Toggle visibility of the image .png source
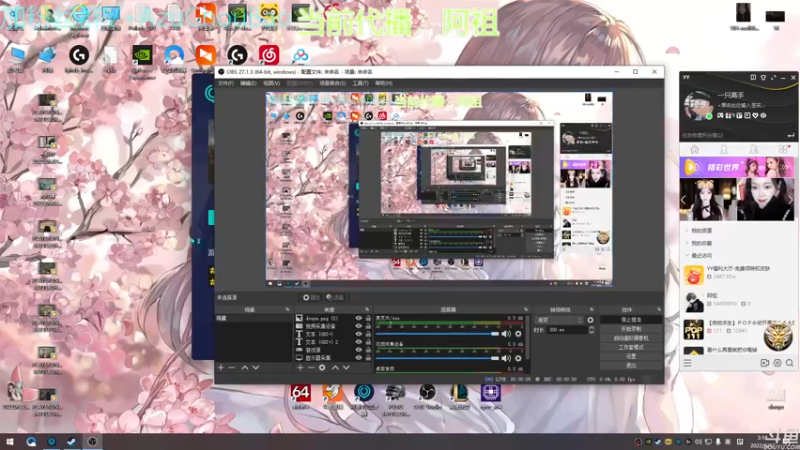 tap(359, 318)
